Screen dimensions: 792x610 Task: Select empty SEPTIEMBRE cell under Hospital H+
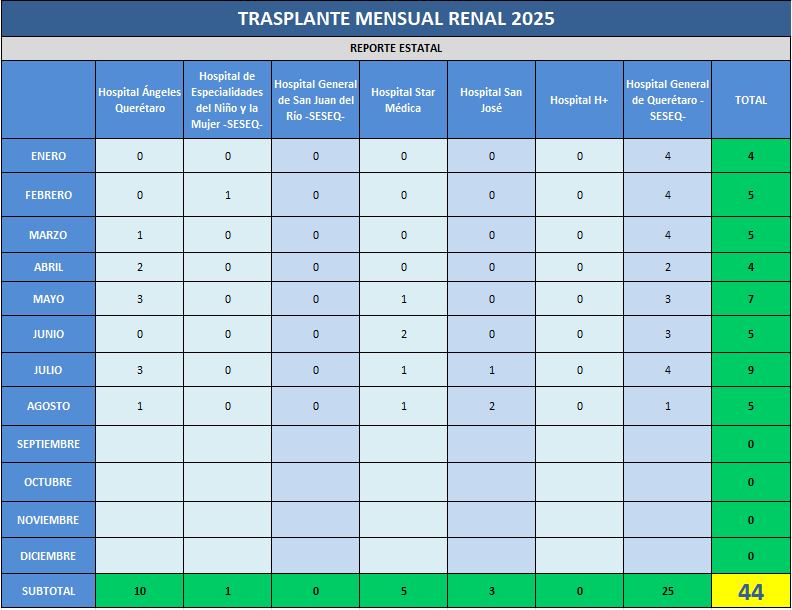[x=579, y=444]
